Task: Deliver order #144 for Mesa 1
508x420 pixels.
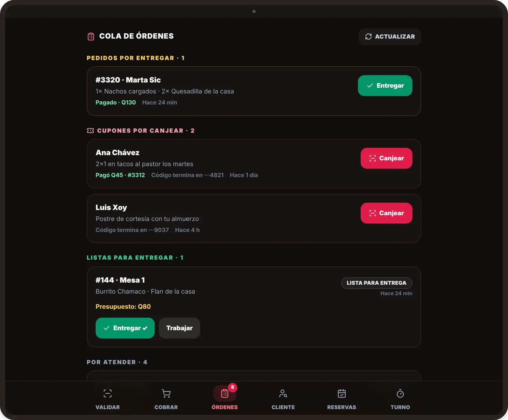Action: click(x=125, y=328)
